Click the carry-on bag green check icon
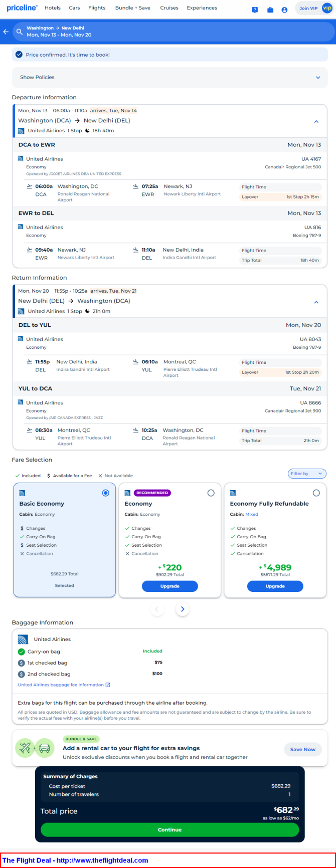 21,652
